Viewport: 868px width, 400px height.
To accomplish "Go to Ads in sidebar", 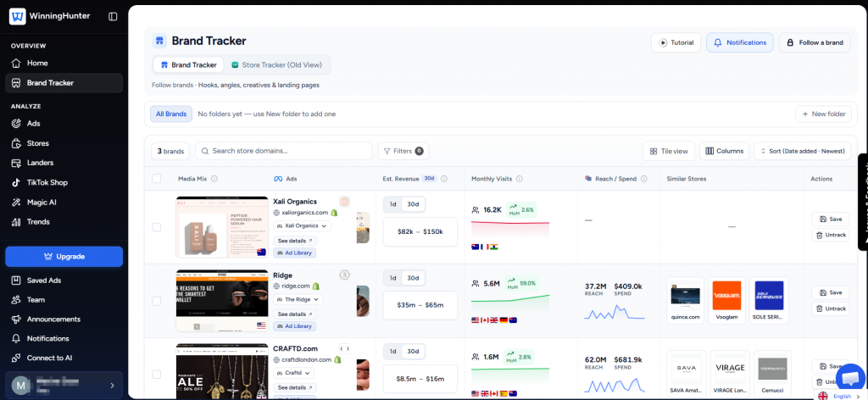I will point(64,124).
